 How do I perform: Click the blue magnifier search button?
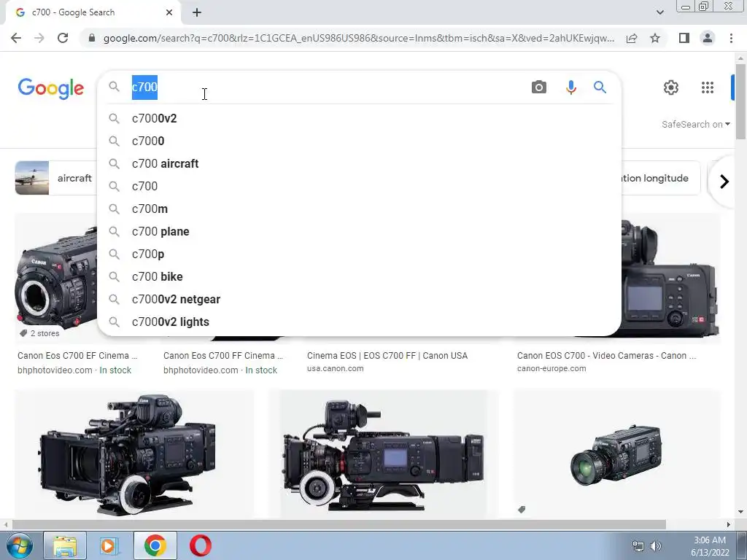pyautogui.click(x=600, y=87)
